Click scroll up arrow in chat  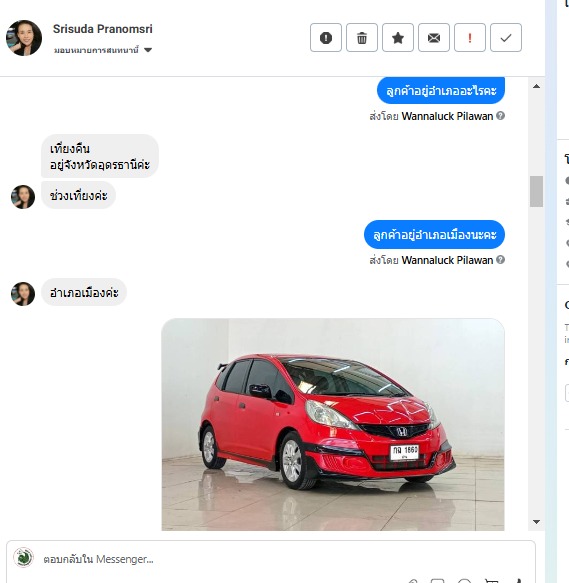[536, 86]
